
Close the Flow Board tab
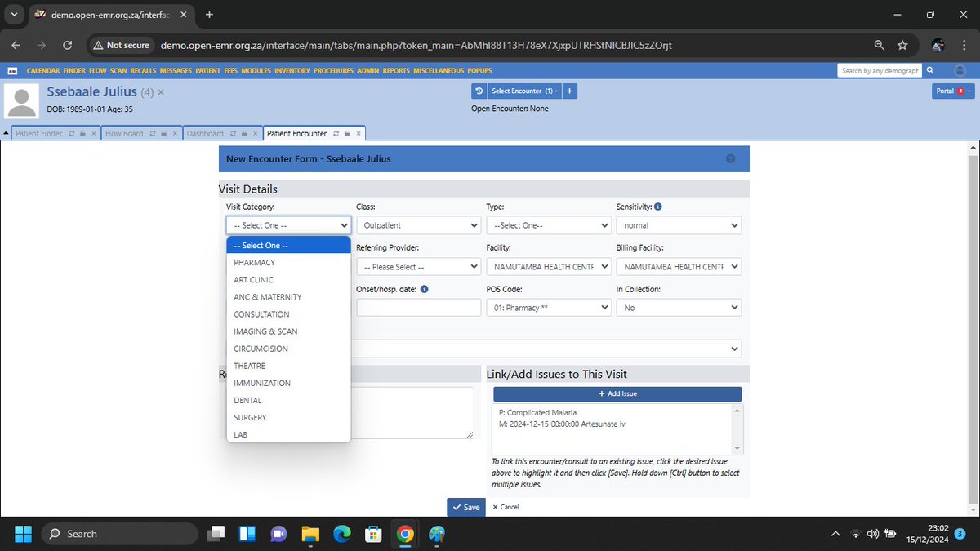(175, 133)
